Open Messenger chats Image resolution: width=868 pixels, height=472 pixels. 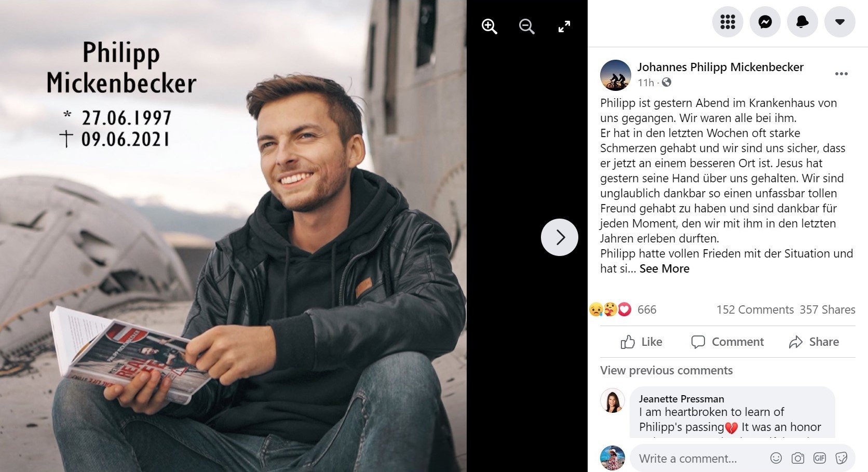(765, 22)
